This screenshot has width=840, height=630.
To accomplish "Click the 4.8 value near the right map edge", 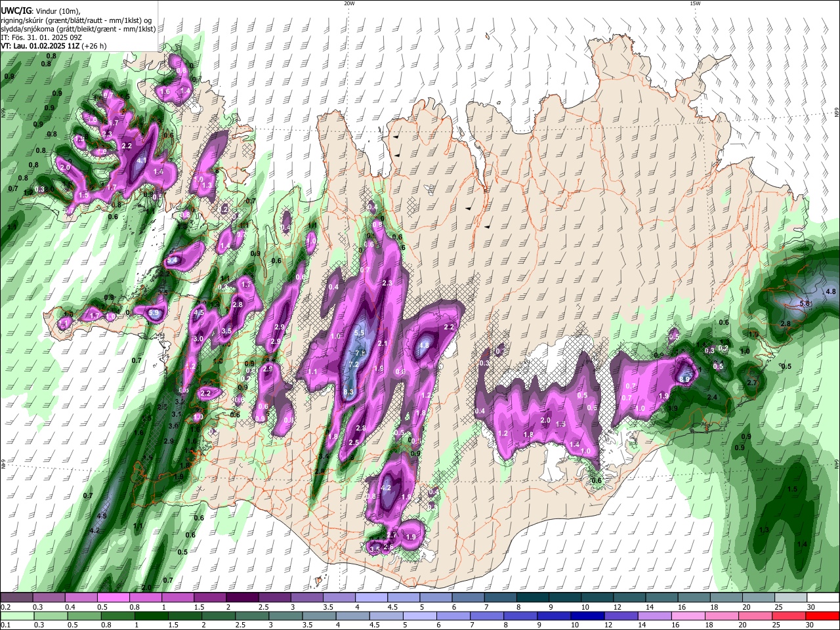I will click(830, 291).
